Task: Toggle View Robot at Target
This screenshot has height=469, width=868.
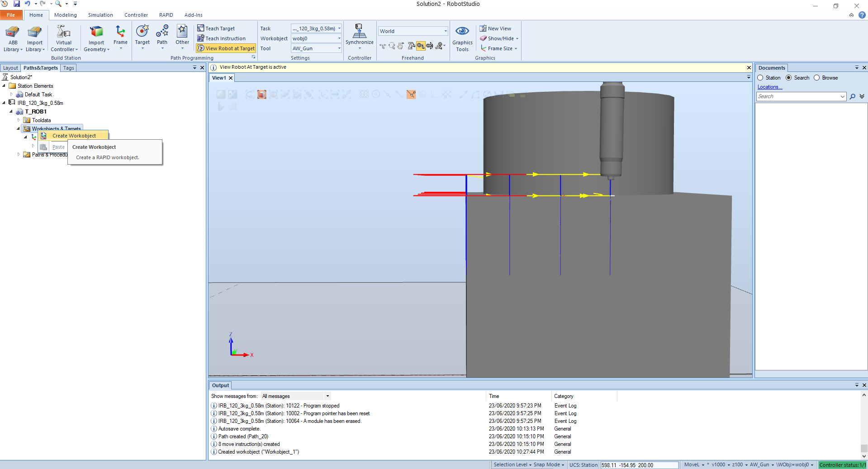Action: pyautogui.click(x=226, y=48)
